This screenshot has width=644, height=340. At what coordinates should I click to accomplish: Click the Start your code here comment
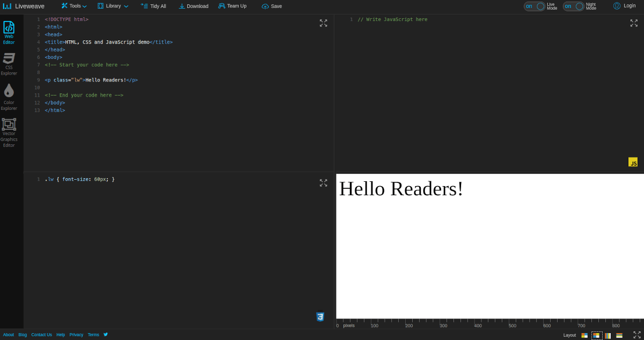click(87, 65)
